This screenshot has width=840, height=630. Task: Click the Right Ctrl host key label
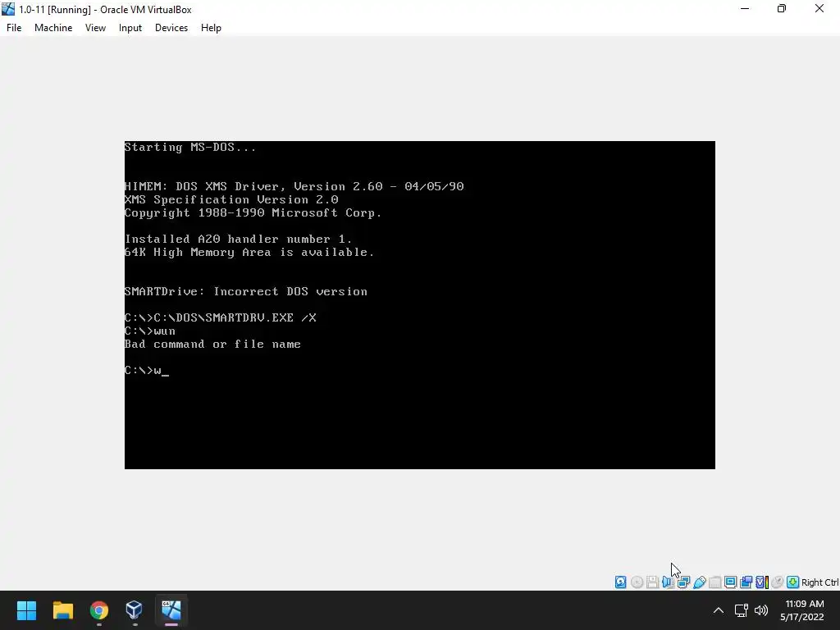(x=819, y=582)
